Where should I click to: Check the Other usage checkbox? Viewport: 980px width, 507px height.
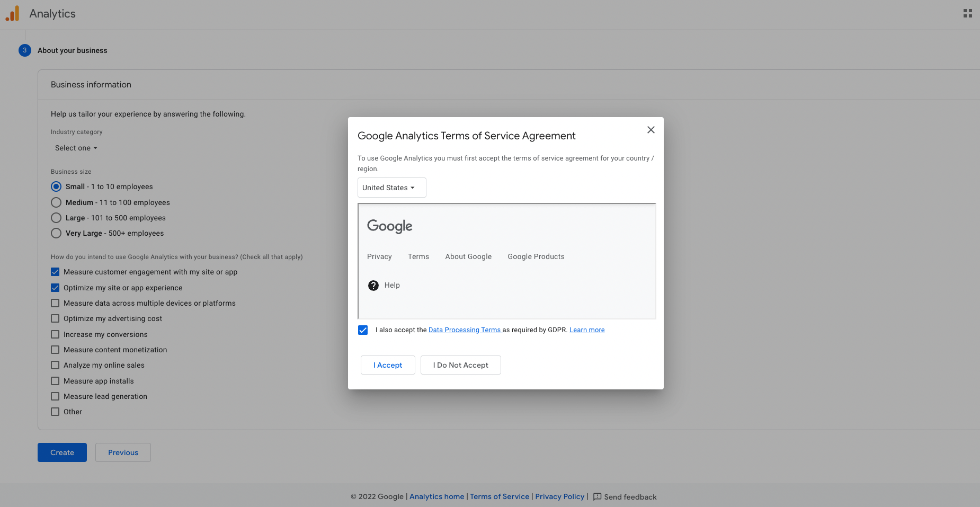[x=55, y=412]
